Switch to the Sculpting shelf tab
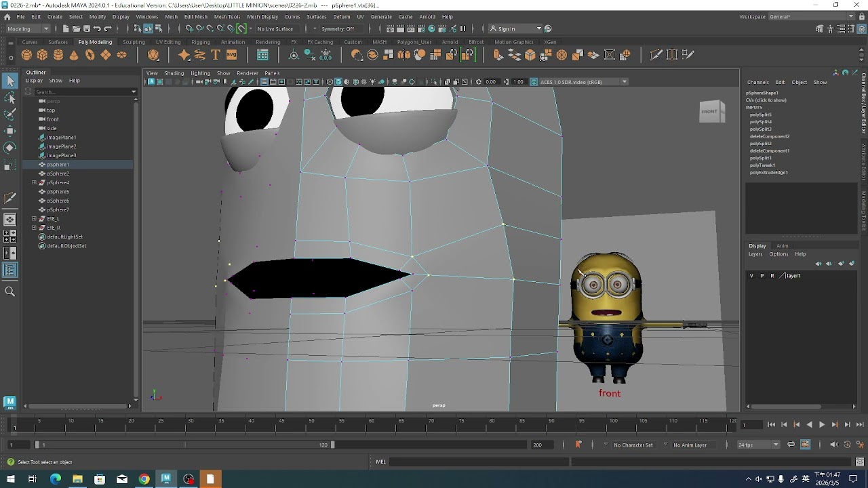This screenshot has height=488, width=868. 134,42
